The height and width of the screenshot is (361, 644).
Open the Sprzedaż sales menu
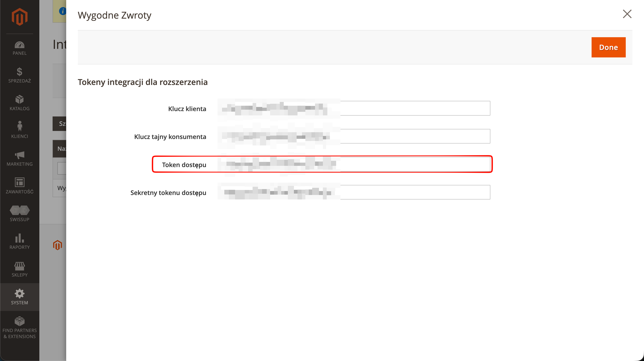point(19,75)
